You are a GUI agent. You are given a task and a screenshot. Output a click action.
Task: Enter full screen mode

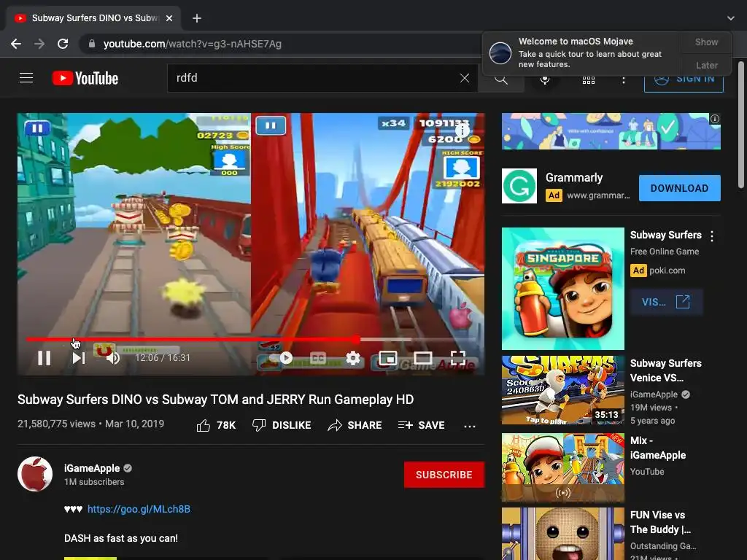coord(458,357)
